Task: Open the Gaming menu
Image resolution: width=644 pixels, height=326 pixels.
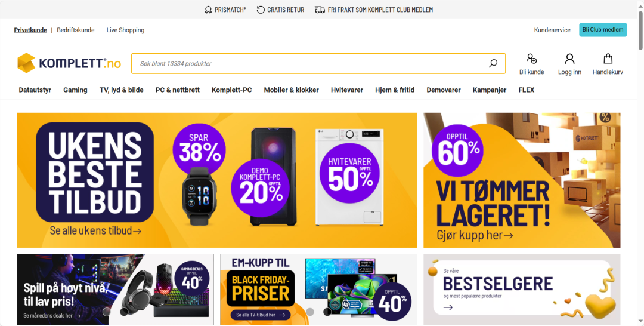Action: pos(75,90)
